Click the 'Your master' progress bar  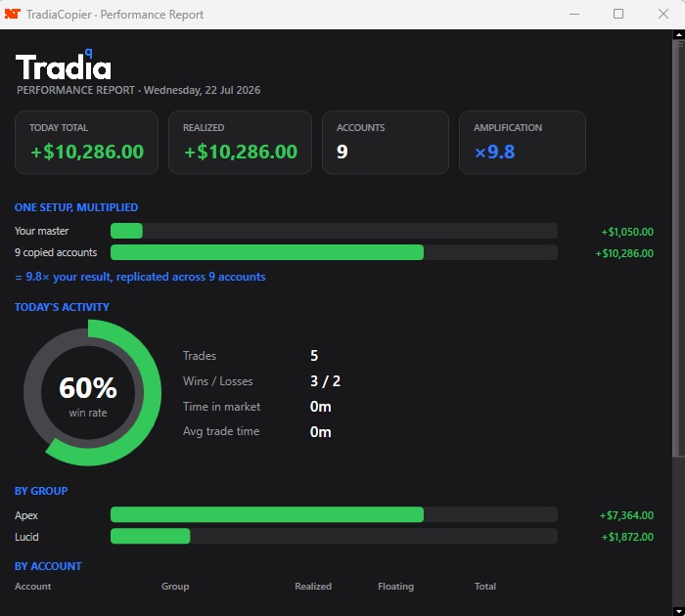pos(334,231)
